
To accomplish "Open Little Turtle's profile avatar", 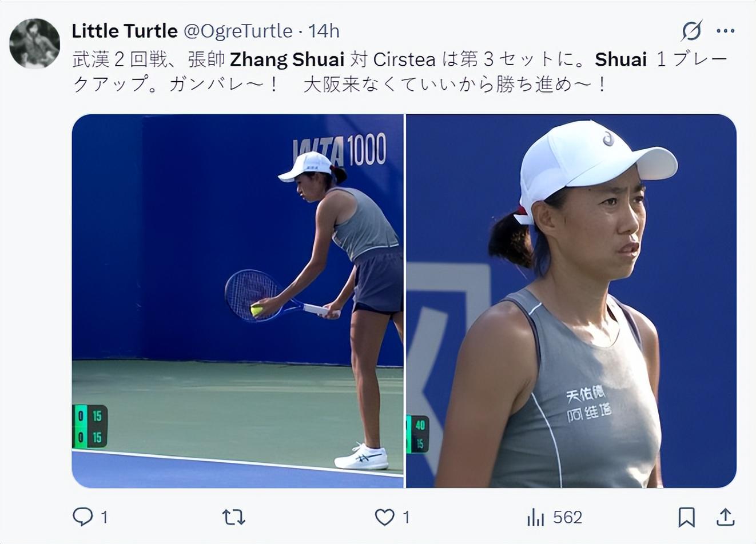I will [x=35, y=43].
